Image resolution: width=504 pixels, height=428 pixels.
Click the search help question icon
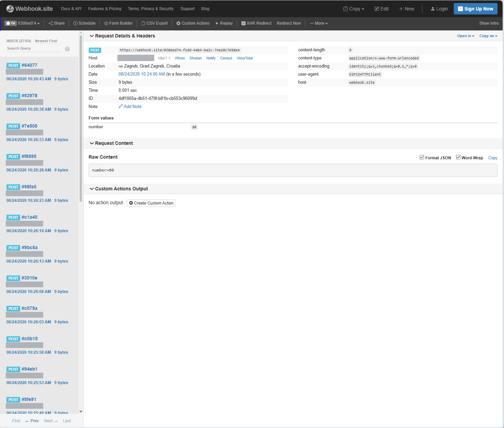tap(67, 49)
